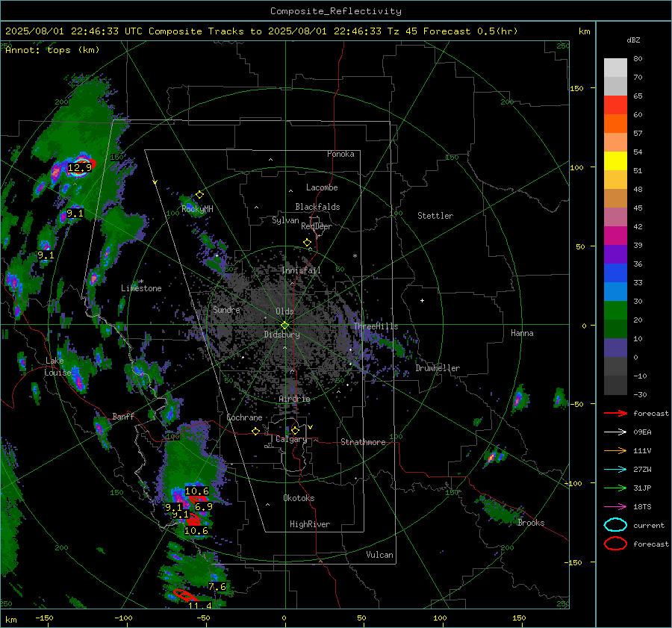Select the white 09EA arrow icon
This screenshot has height=628, width=672.
[x=615, y=432]
